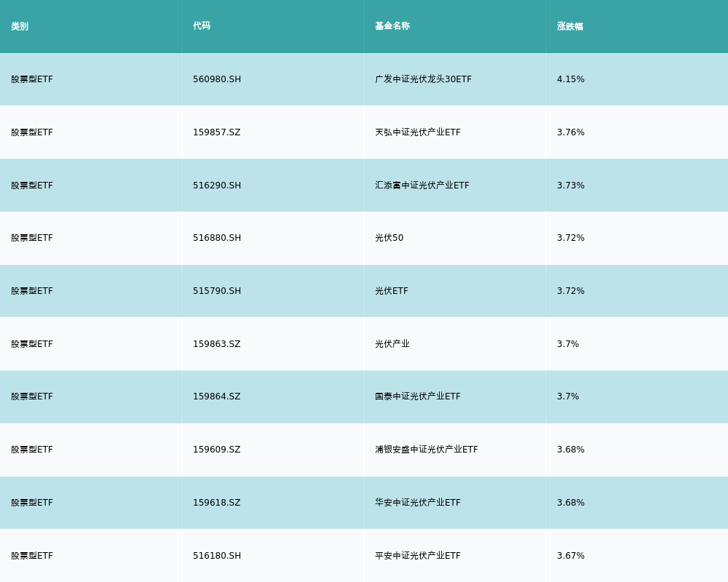
Task: Click the 涨跌幅 column header
Action: click(570, 26)
